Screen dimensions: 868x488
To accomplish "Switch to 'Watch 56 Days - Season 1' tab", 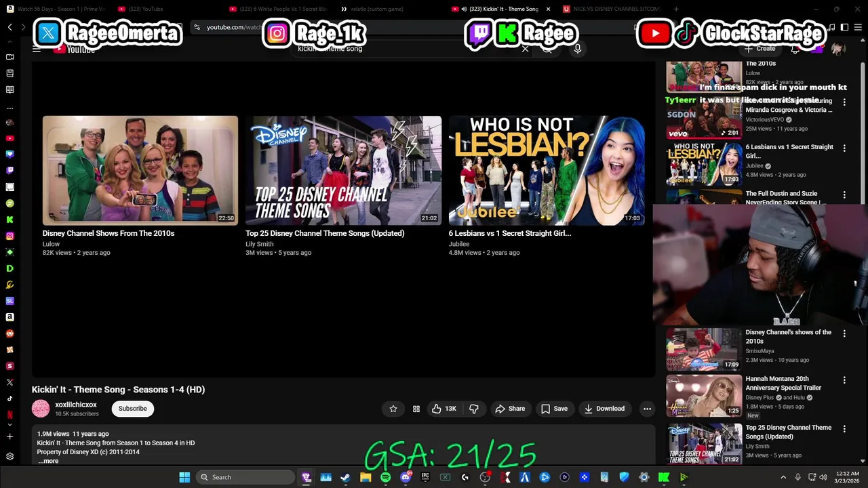I will pyautogui.click(x=58, y=9).
